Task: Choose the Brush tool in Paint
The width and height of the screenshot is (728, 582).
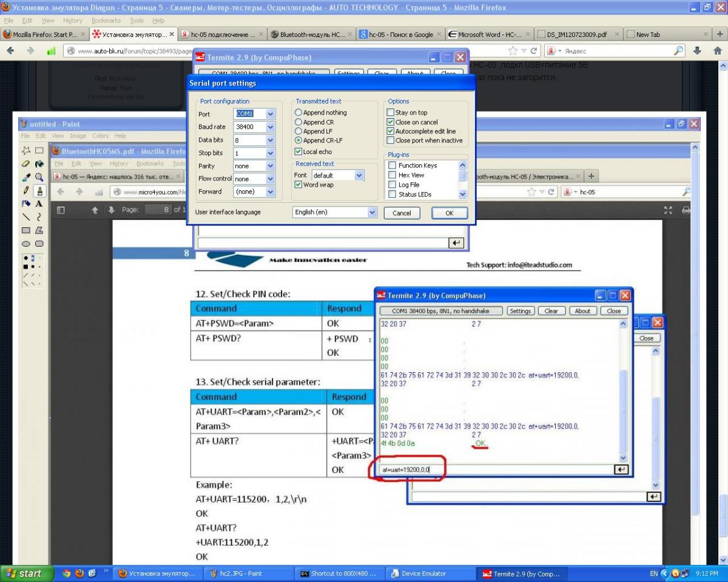Action: 39,190
